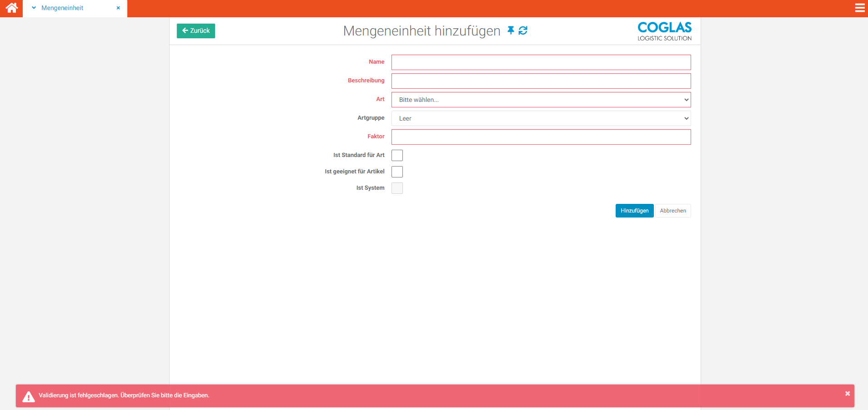
Task: Click the home icon in top bar
Action: (x=11, y=8)
